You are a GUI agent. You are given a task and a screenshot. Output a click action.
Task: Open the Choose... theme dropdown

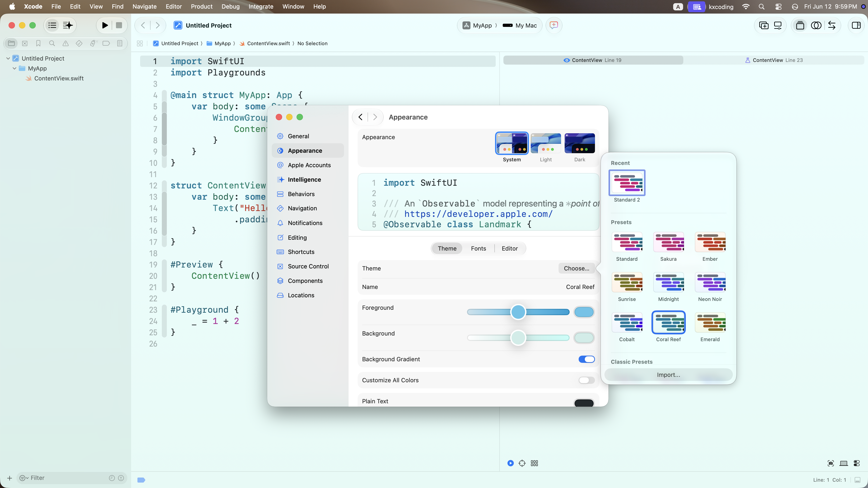click(x=577, y=268)
